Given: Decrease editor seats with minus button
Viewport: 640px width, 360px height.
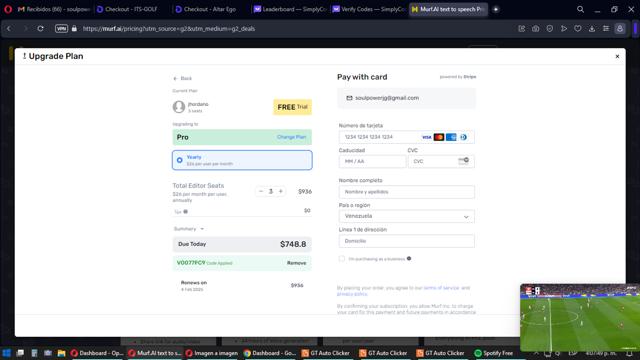Looking at the screenshot, I should coord(261,191).
